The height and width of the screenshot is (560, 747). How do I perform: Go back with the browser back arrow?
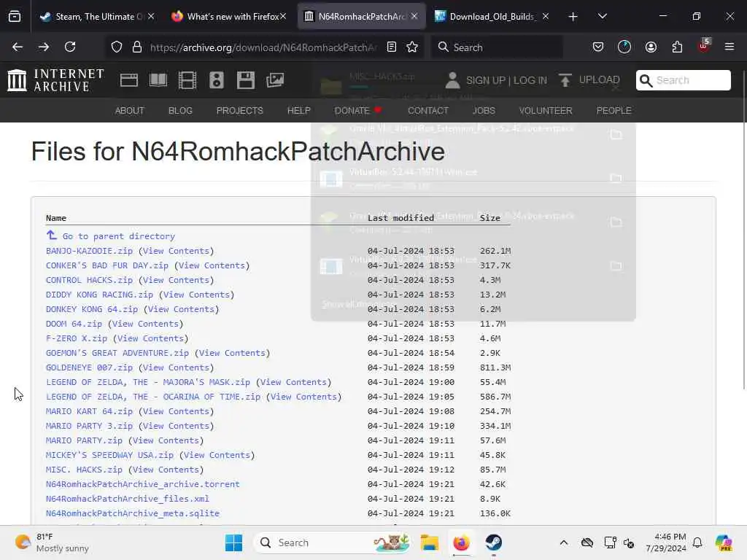[x=18, y=47]
